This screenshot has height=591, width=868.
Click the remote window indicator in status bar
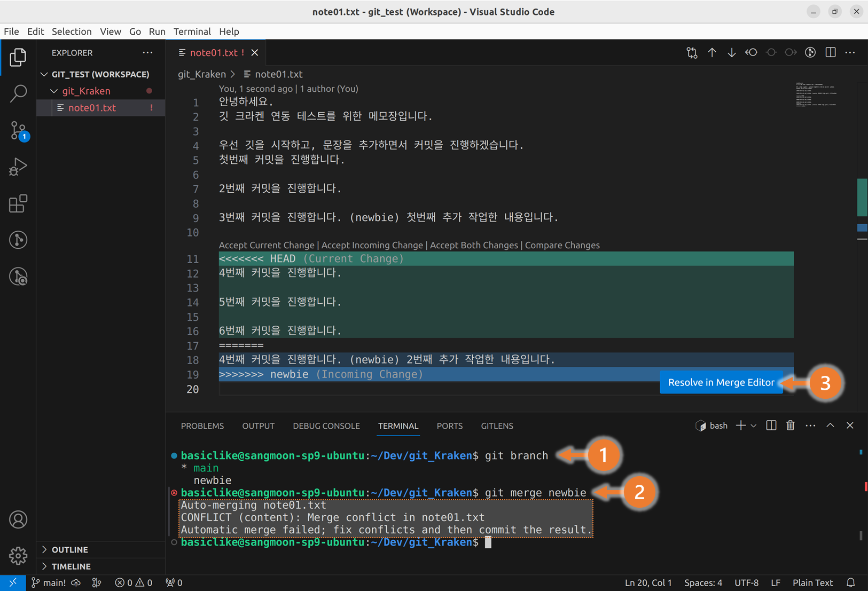click(x=13, y=582)
